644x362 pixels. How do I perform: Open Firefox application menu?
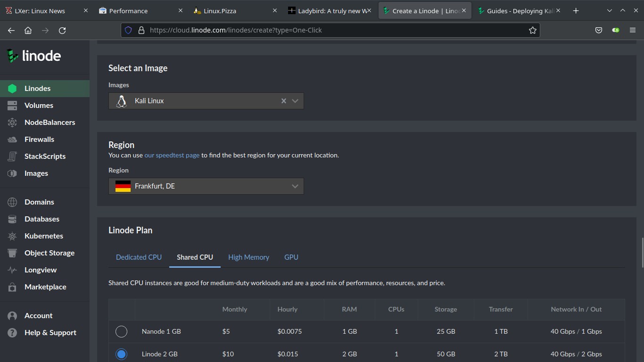(x=633, y=30)
